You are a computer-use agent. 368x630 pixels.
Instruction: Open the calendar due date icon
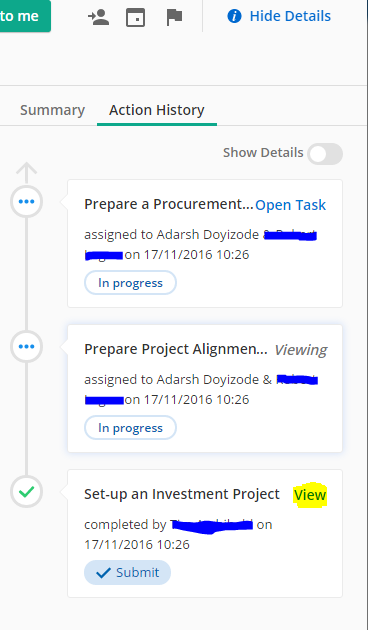pos(135,17)
